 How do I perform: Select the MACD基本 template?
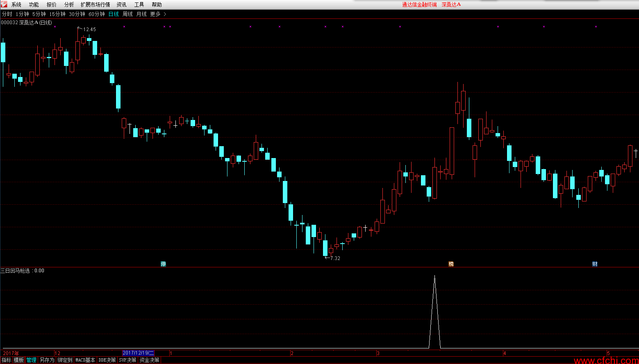(85, 360)
